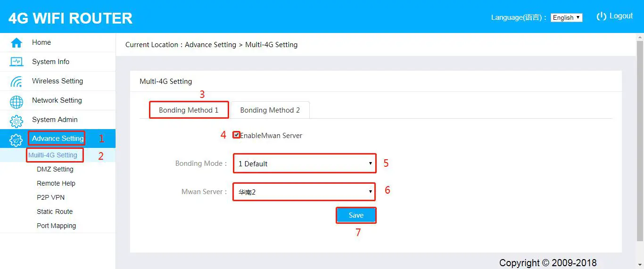Viewport: 644px width, 269px height.
Task: Click the Network Setting globe icon
Action: pos(17,101)
